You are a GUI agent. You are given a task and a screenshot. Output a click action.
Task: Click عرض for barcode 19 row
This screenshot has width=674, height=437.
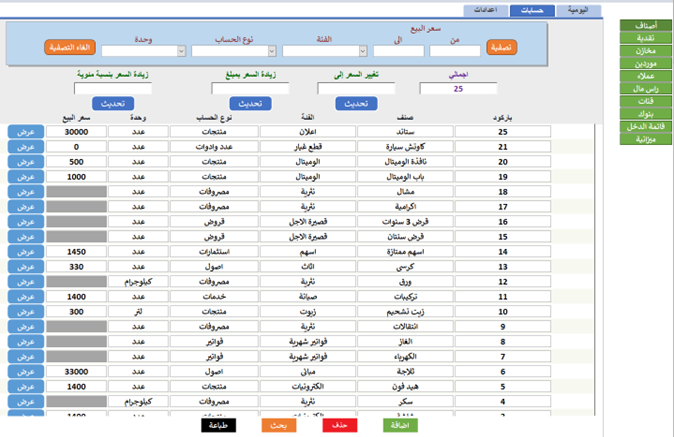pos(26,177)
